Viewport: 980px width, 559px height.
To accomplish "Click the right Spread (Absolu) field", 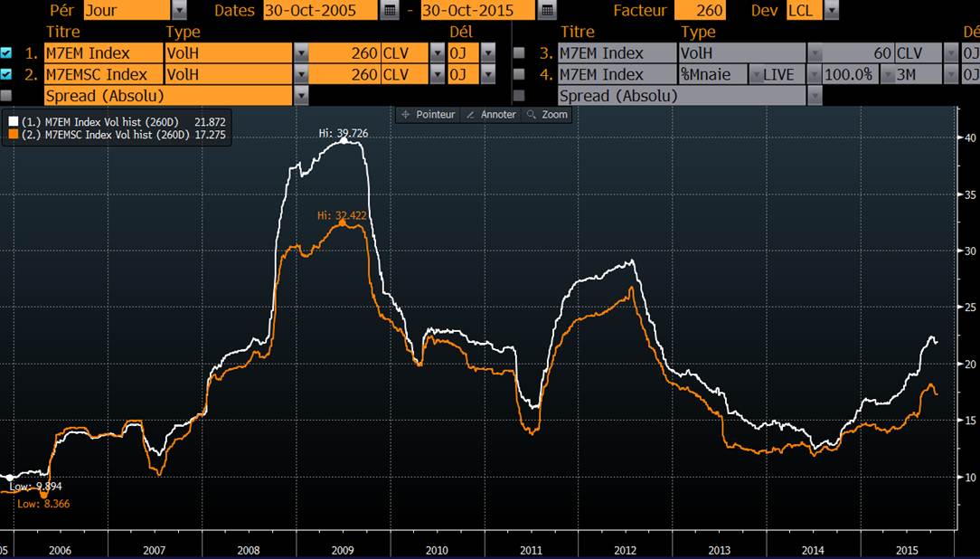I will (682, 96).
